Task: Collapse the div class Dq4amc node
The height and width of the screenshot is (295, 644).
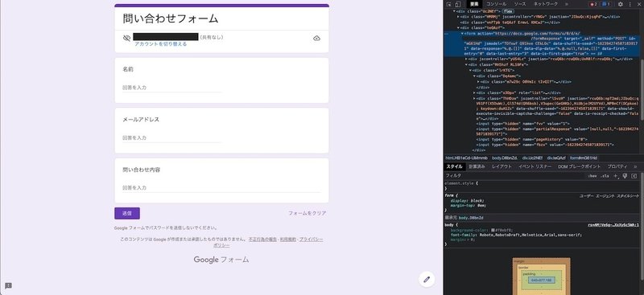Action: (x=474, y=76)
